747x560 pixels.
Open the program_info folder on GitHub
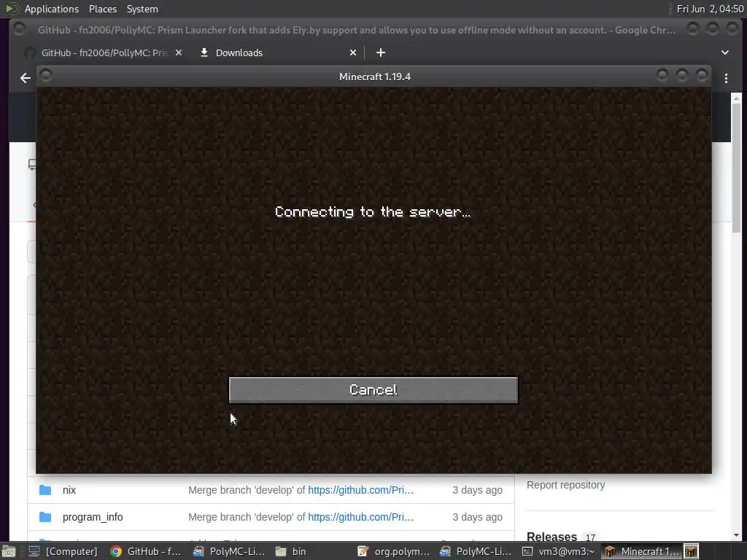(93, 517)
